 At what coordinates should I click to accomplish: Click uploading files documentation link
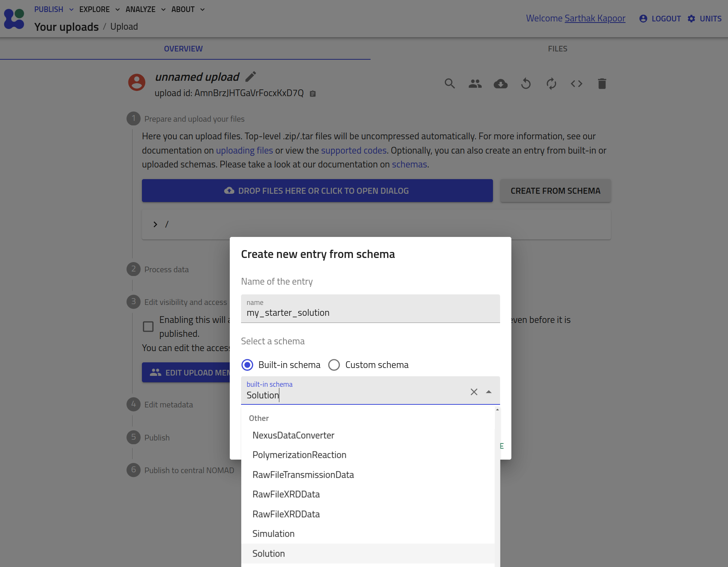pyautogui.click(x=244, y=150)
